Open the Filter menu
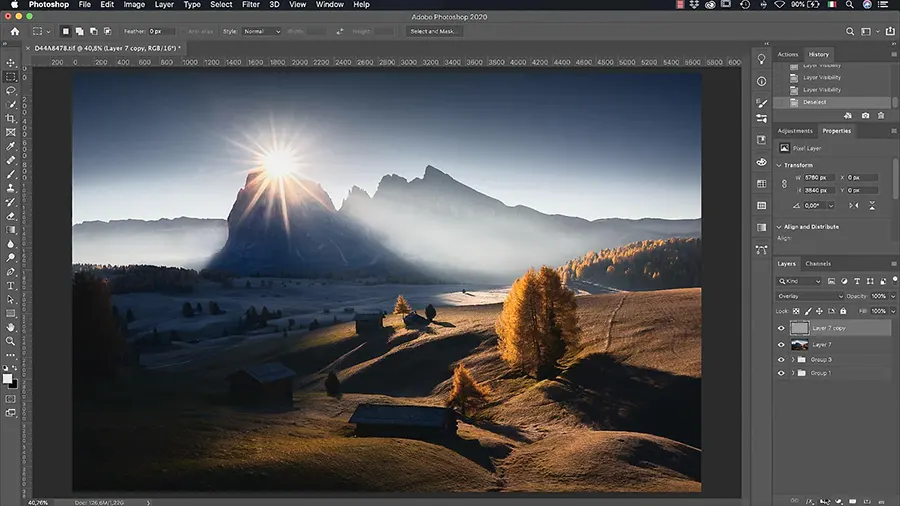 click(250, 5)
